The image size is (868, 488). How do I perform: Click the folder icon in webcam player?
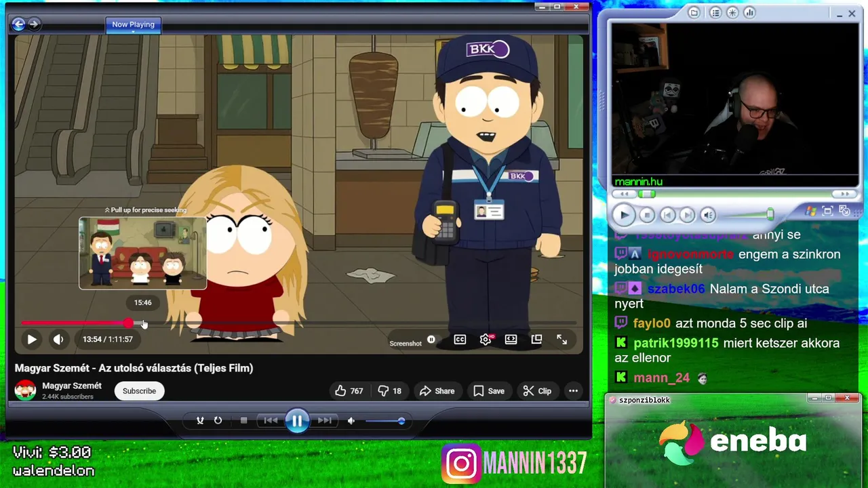coord(694,12)
